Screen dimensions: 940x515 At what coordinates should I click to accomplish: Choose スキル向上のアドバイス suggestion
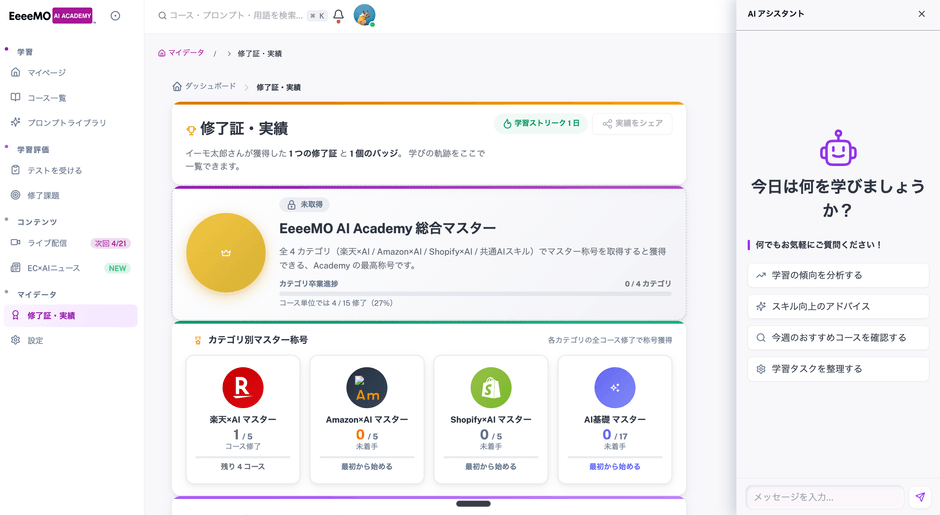[838, 306]
